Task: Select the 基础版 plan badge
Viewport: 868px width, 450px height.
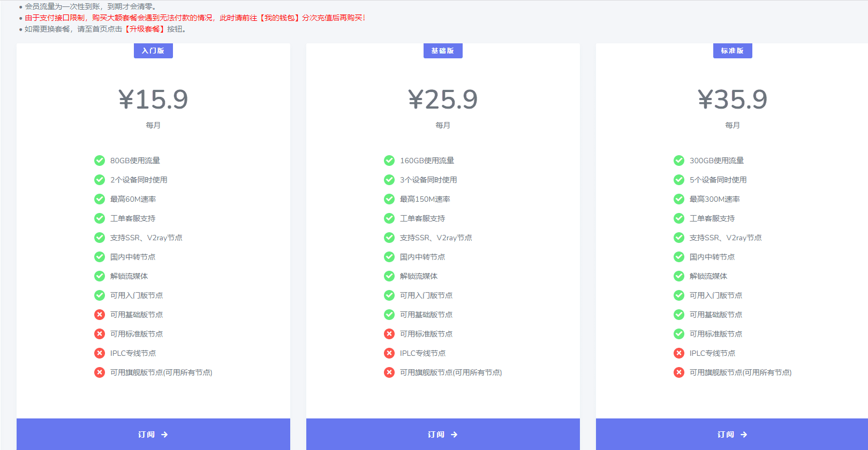Action: (x=443, y=51)
